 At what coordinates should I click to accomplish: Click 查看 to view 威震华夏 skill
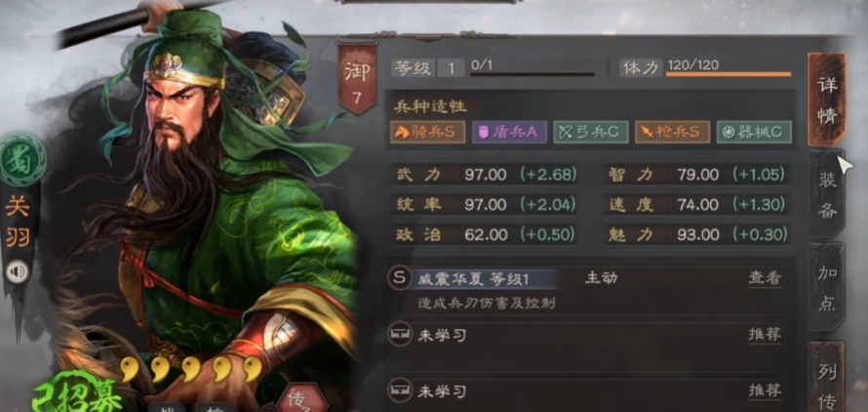(x=765, y=278)
